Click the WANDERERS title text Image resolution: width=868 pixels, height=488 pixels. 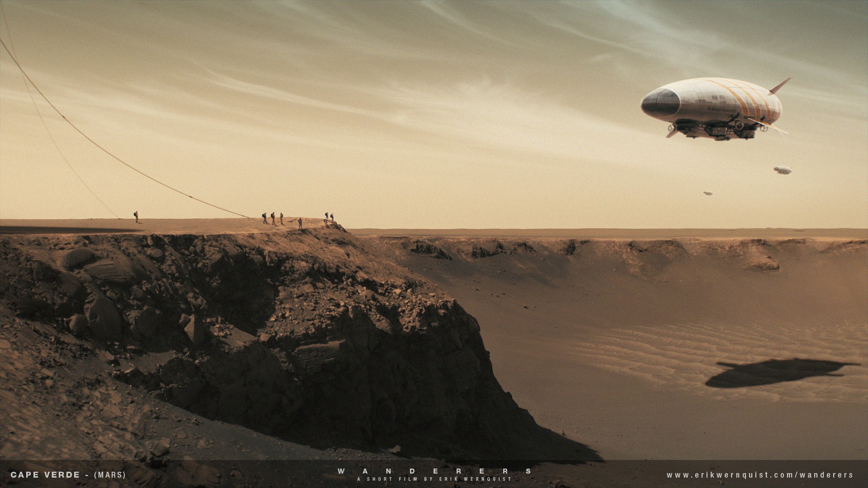point(434,471)
